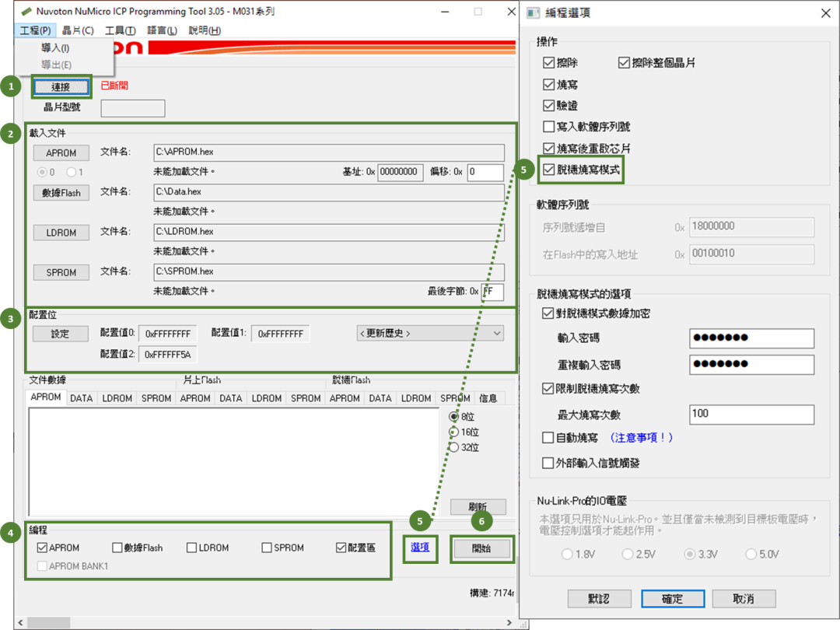The height and width of the screenshot is (630, 840).
Task: Open the 說明(H) menu
Action: pos(205,30)
